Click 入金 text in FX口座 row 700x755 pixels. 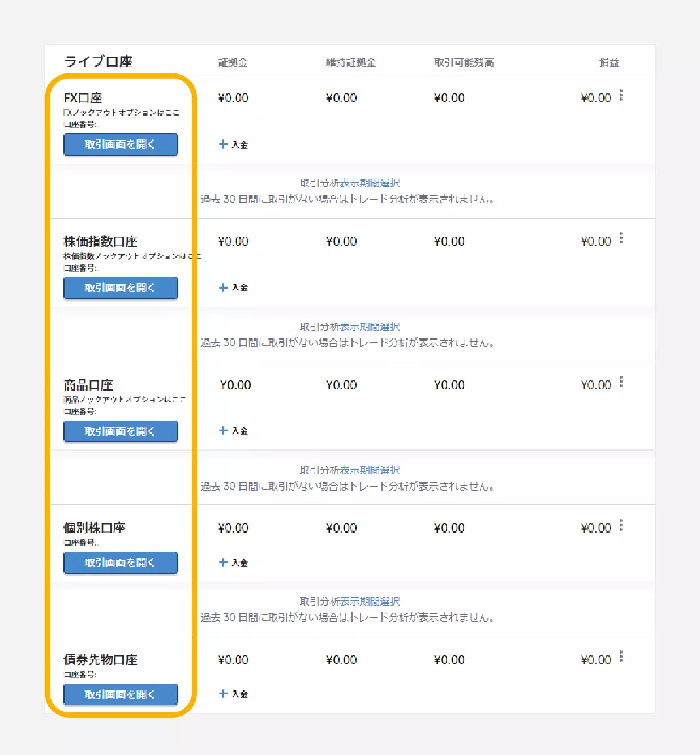click(x=239, y=145)
